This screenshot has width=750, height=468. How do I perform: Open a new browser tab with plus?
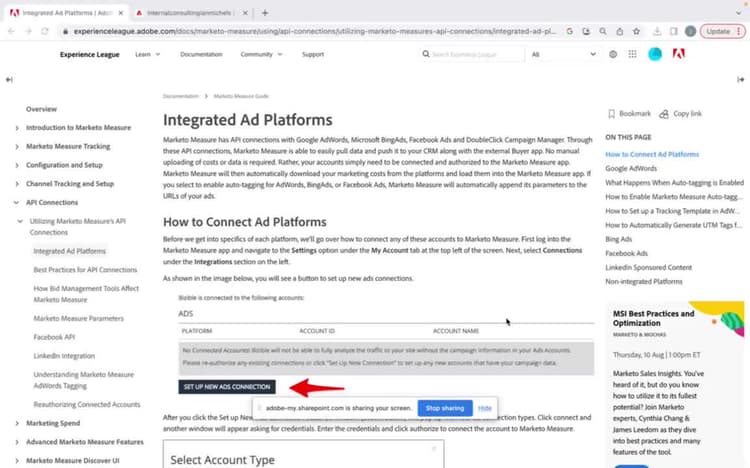[x=265, y=13]
